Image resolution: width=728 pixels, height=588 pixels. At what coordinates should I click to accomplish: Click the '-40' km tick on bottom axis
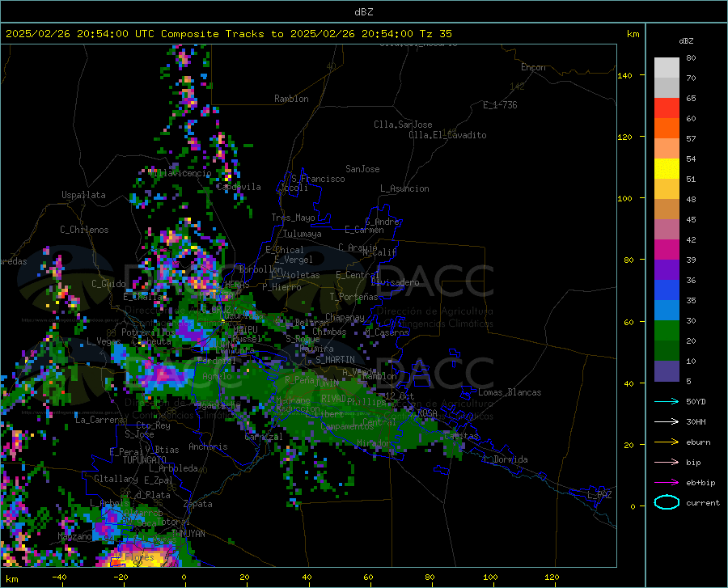pos(59,577)
